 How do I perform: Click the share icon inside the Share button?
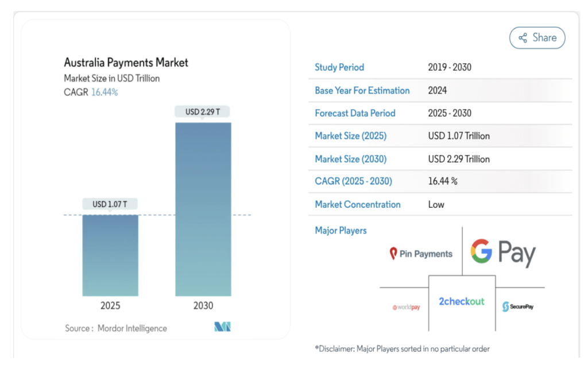[522, 37]
